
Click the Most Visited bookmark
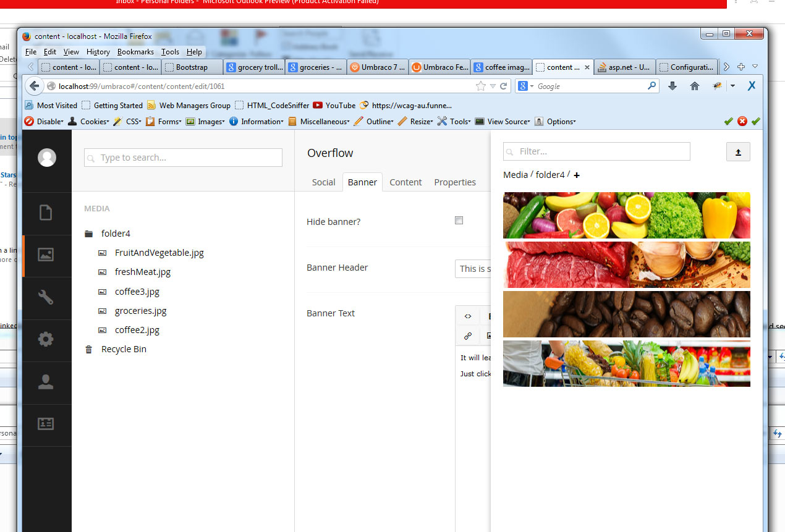coord(51,105)
